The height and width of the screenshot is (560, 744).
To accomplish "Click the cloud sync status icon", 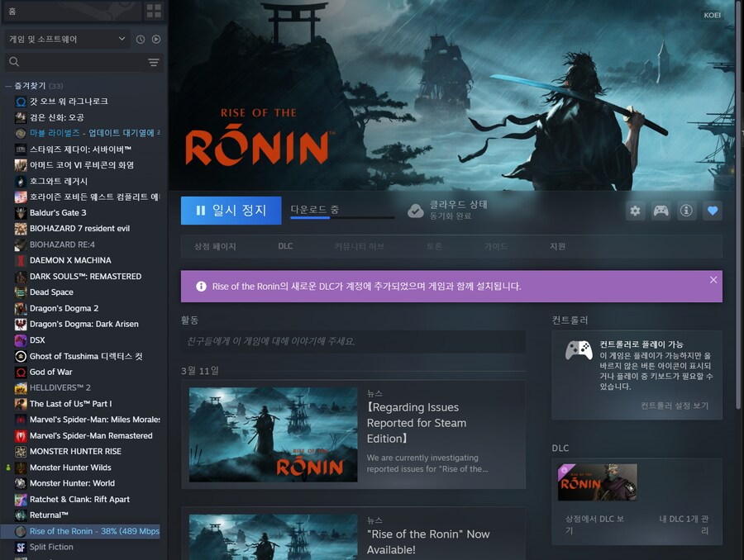I will click(x=416, y=211).
